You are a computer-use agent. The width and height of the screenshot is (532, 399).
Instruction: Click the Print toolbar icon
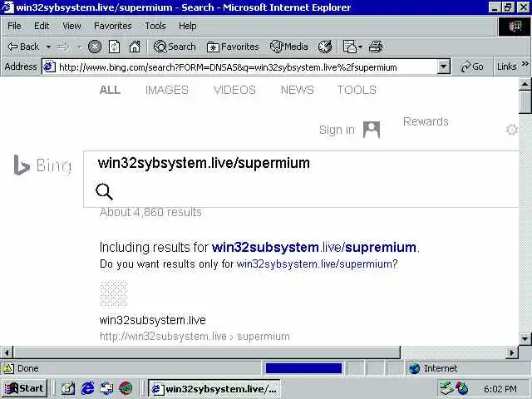pos(376,47)
